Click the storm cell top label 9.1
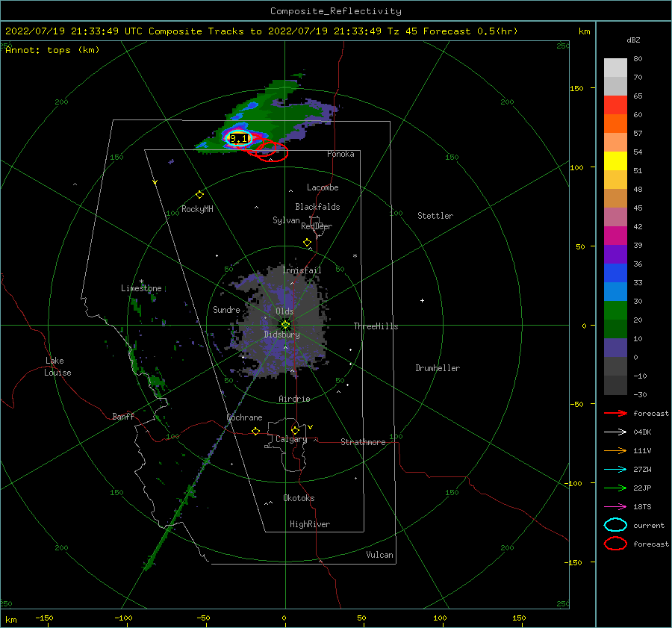 [239, 138]
